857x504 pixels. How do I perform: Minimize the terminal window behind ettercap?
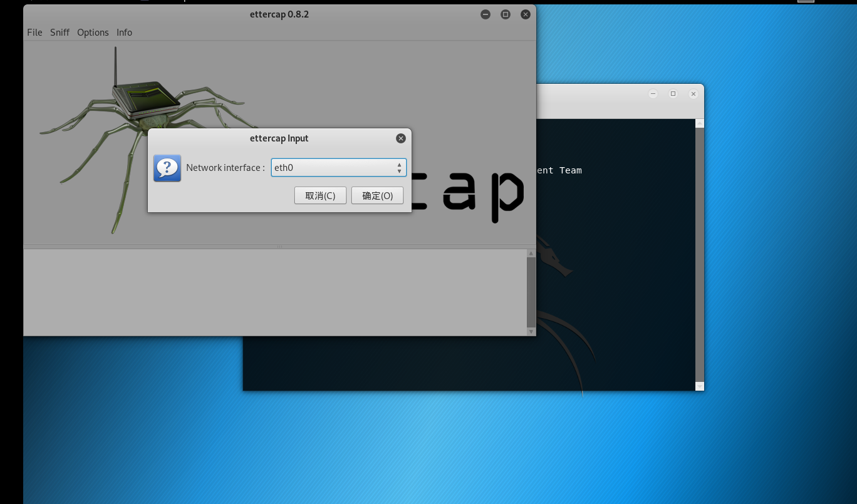pos(653,94)
